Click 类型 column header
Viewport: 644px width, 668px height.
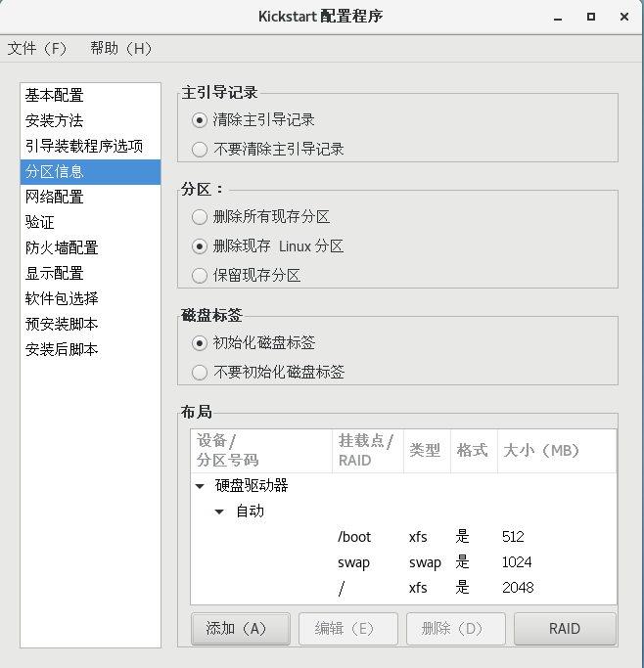coord(427,451)
